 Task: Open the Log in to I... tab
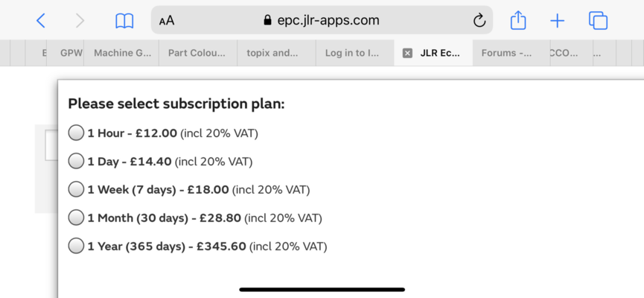(355, 53)
